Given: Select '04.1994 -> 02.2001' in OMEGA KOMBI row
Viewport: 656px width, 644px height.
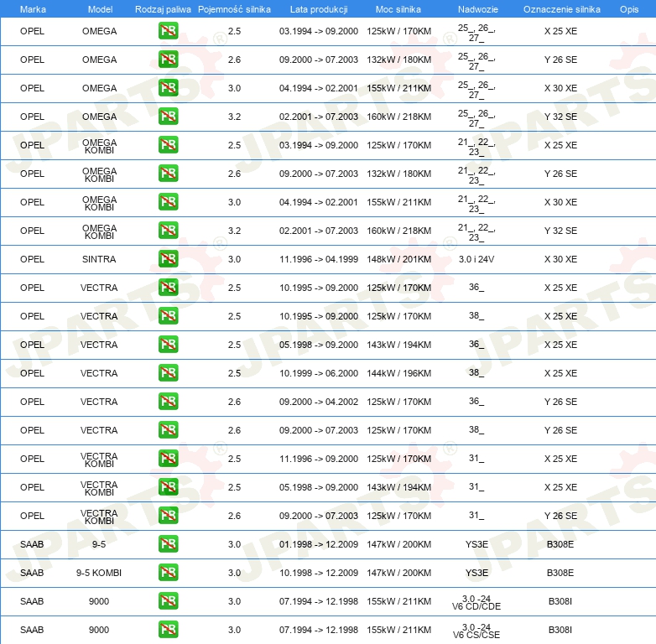Looking at the screenshot, I should [x=319, y=202].
